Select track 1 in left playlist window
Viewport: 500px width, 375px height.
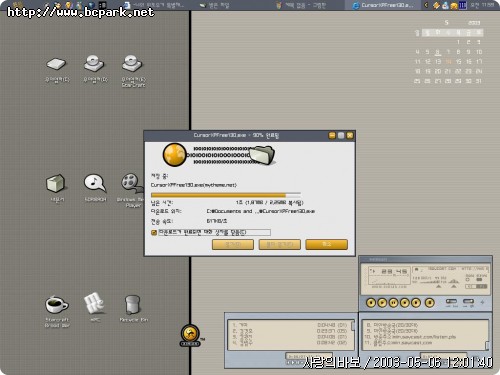coord(289,325)
